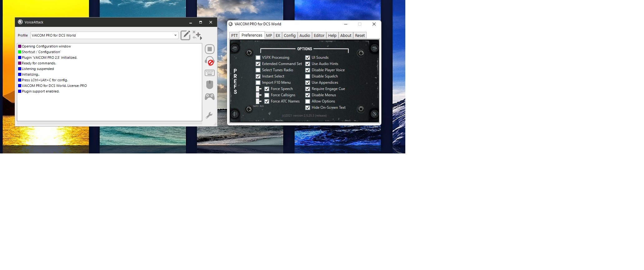Toggle Disable Menus checkbox
Image resolution: width=644 pixels, height=270 pixels.
click(308, 95)
